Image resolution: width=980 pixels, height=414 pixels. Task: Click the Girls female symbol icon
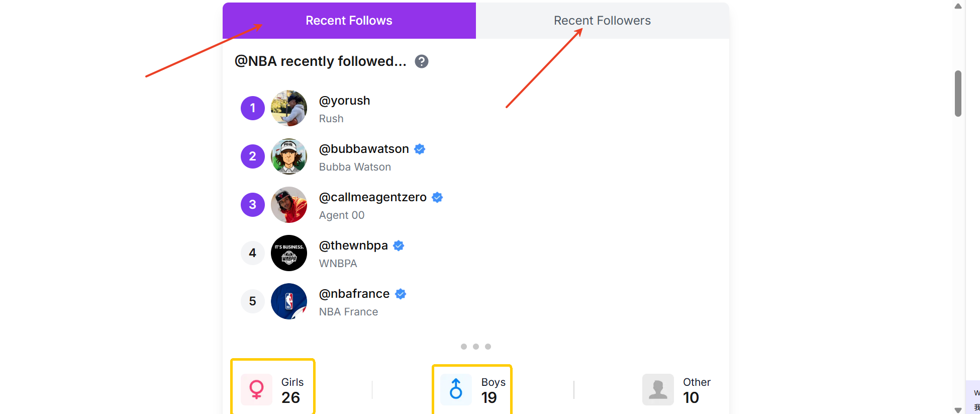[x=256, y=389]
